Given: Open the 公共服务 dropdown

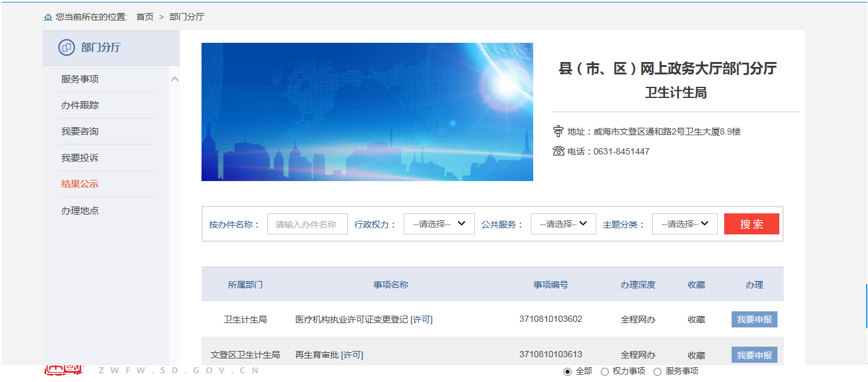Looking at the screenshot, I should pyautogui.click(x=563, y=224).
